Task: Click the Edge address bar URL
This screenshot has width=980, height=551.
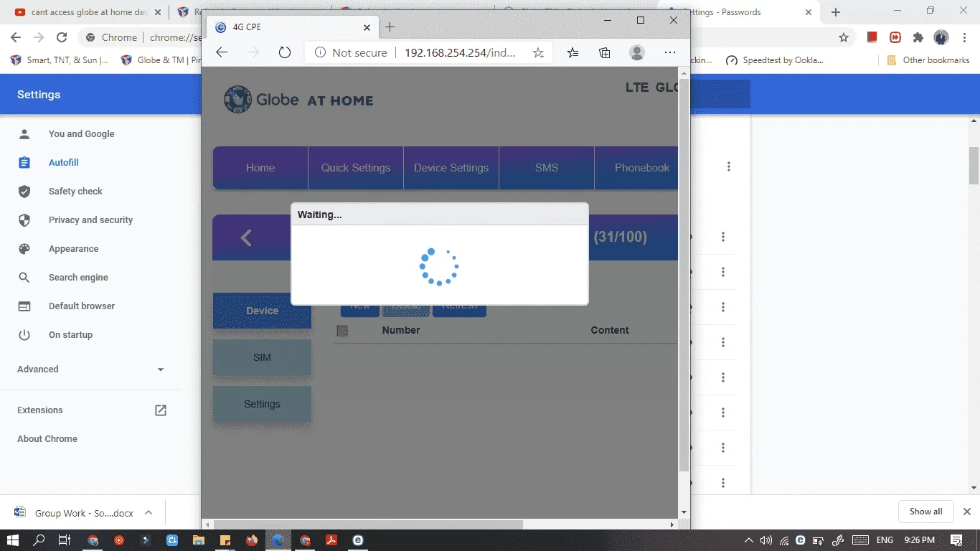Action: pos(460,52)
